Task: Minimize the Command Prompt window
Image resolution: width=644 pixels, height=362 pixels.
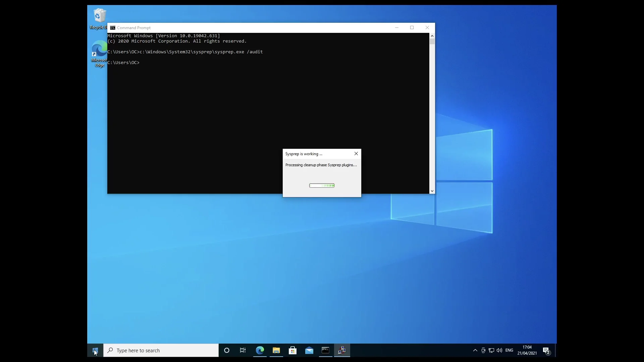Action: pos(397,28)
